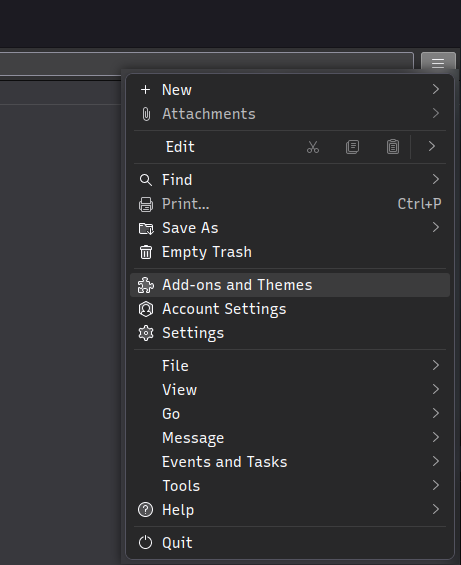This screenshot has width=461, height=565.
Task: Open the Edit submenu chevron
Action: click(x=432, y=146)
